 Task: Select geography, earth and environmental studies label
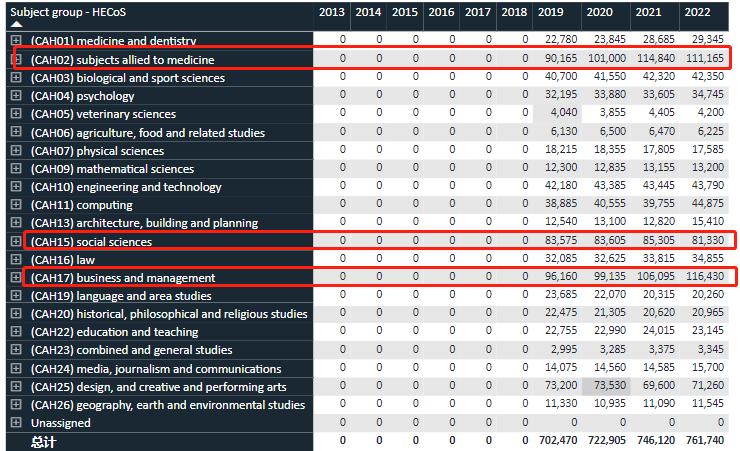(x=168, y=405)
